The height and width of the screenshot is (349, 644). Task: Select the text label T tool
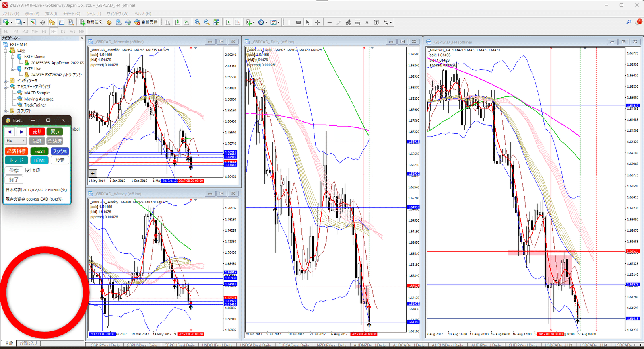pos(376,22)
